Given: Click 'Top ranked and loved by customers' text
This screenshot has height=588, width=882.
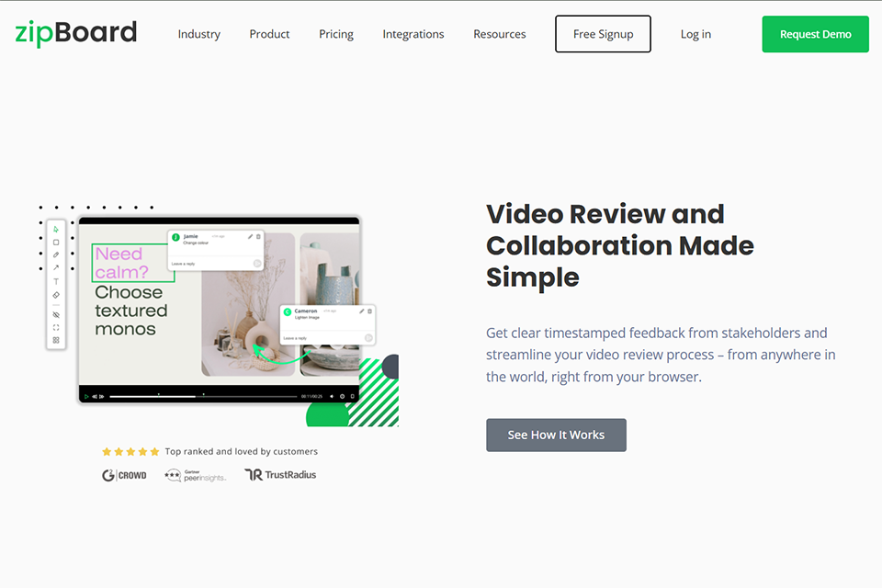Looking at the screenshot, I should 242,451.
